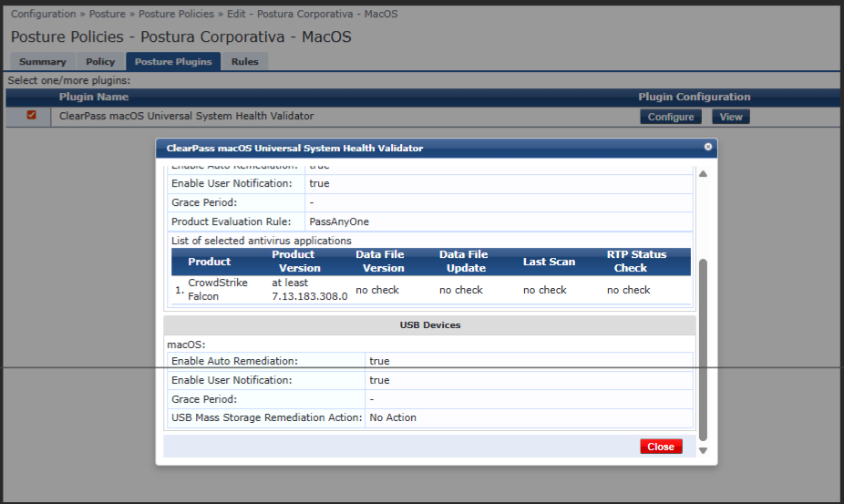
Task: Click the USB Devices section header
Action: 429,324
